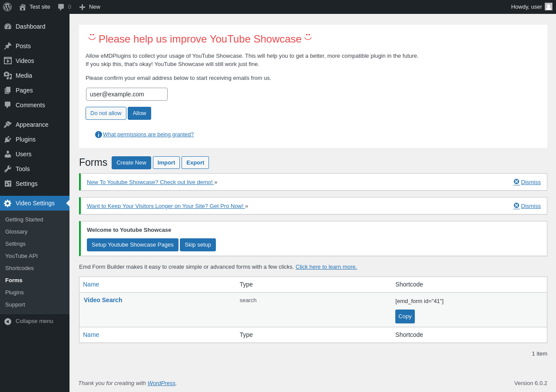This screenshot has height=392, width=556.
Task: Click Howdy, user account menu
Action: pyautogui.click(x=532, y=7)
